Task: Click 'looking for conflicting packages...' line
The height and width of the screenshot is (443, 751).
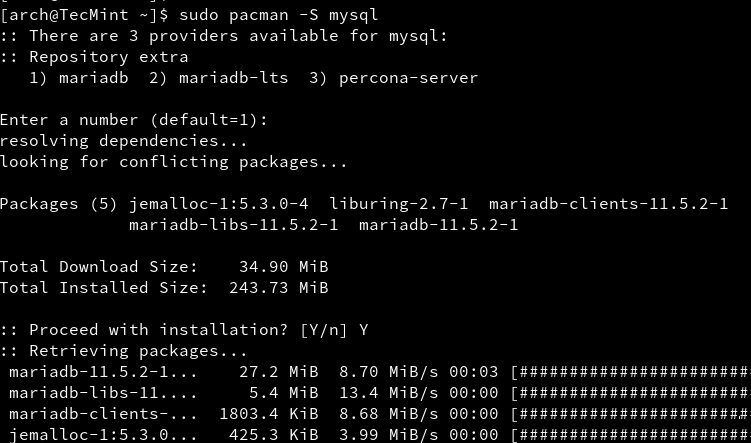Action: [x=173, y=162]
